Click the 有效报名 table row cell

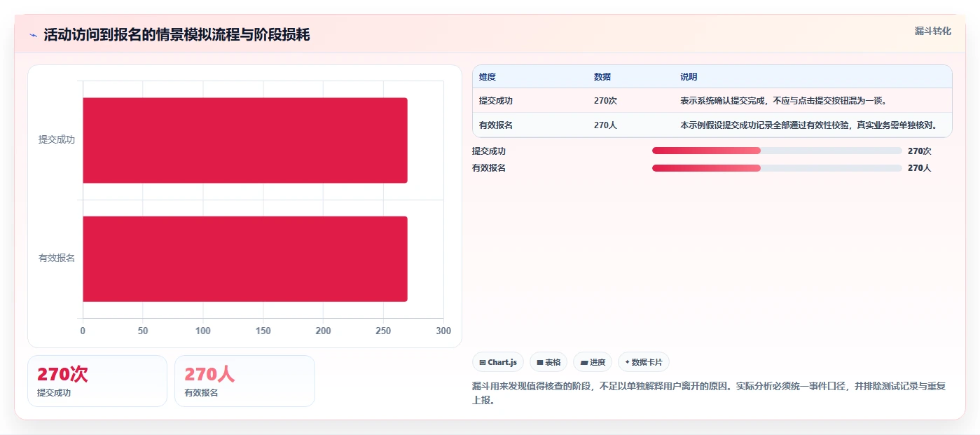(x=496, y=125)
